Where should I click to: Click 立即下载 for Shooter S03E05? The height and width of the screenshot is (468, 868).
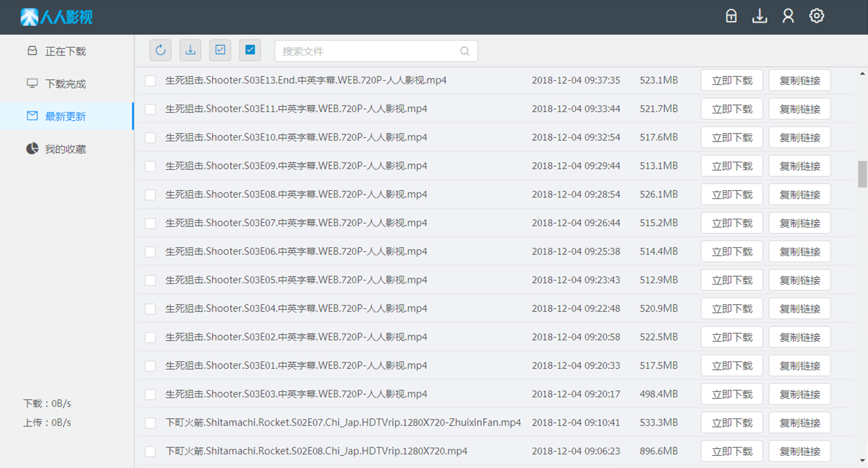[732, 280]
